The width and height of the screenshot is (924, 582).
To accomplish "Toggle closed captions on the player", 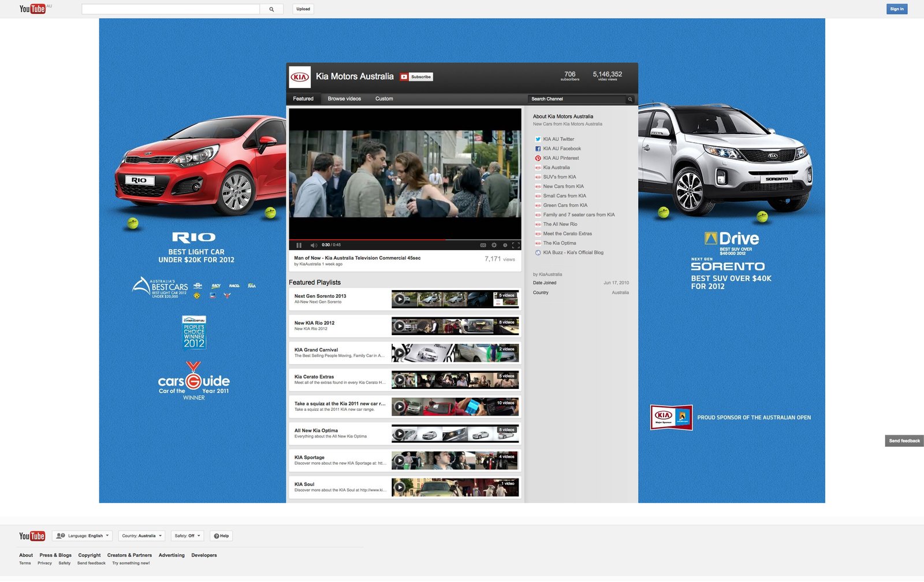I will pos(483,245).
